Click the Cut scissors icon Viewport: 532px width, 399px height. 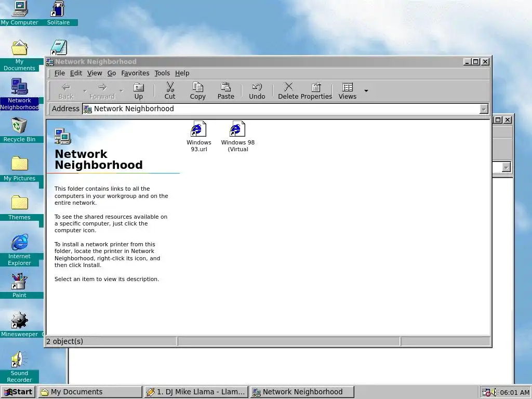click(170, 87)
